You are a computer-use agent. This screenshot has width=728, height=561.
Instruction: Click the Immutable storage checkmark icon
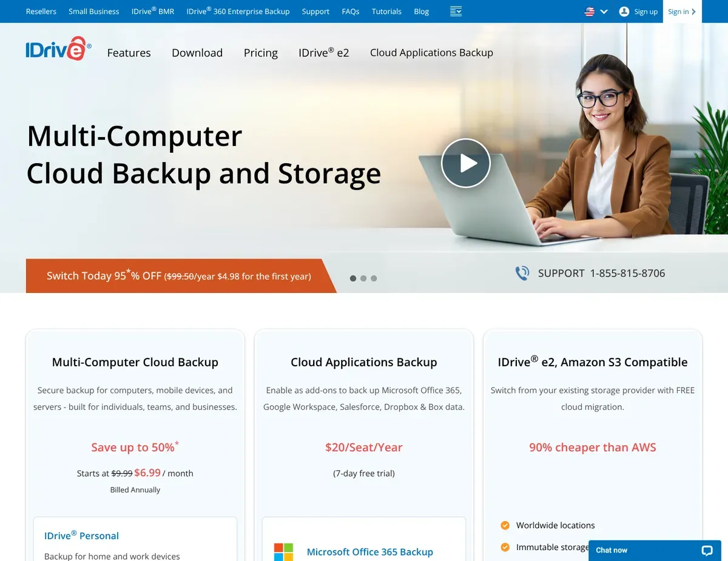point(505,547)
